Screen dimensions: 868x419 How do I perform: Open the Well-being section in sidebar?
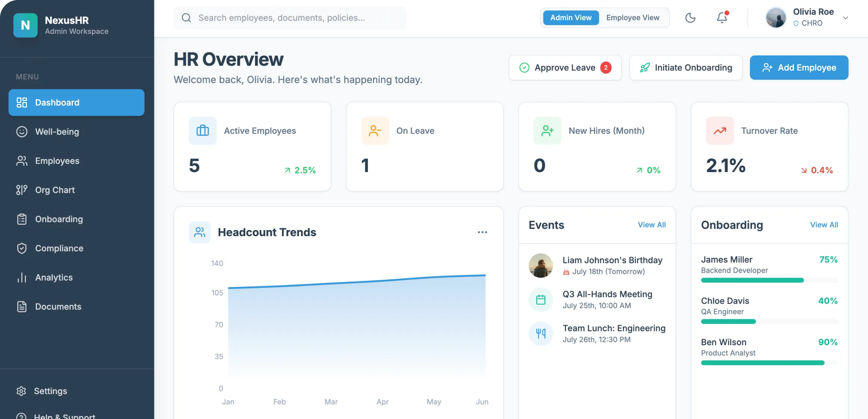(x=57, y=132)
